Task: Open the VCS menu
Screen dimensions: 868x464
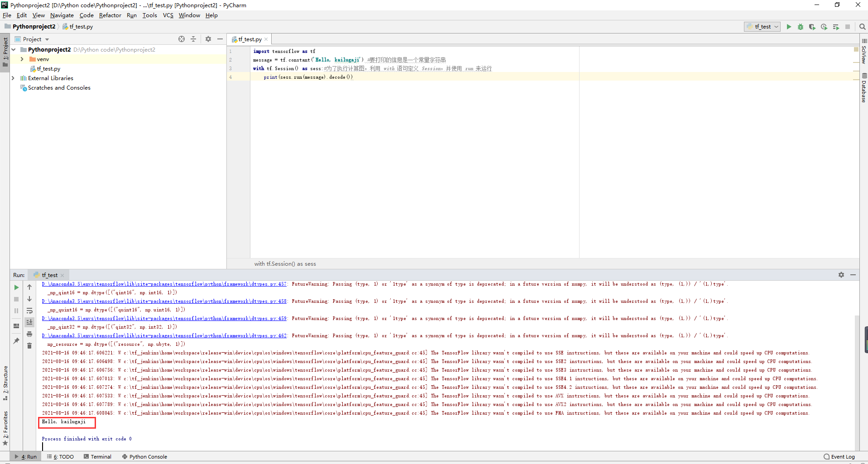Action: coord(168,15)
